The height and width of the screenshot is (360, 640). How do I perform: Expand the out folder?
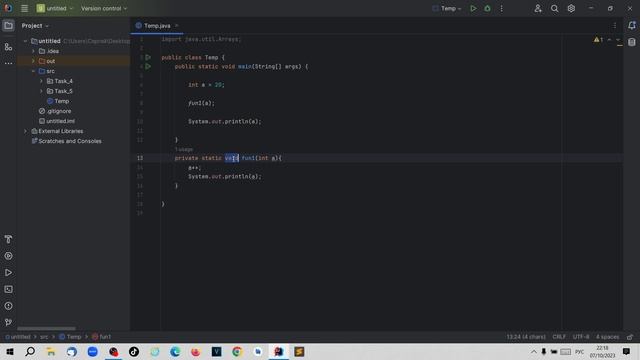click(33, 61)
